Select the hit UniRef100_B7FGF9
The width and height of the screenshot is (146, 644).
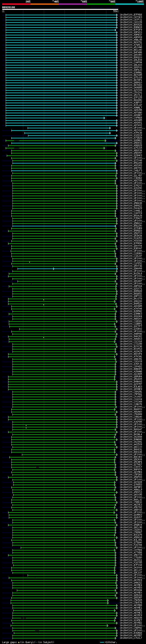131,30
